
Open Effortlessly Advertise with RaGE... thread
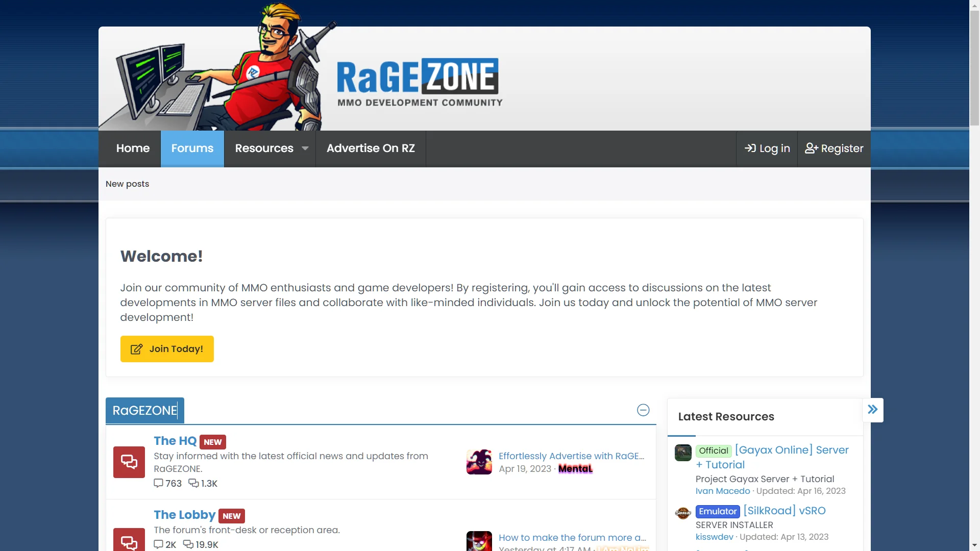[x=571, y=456]
